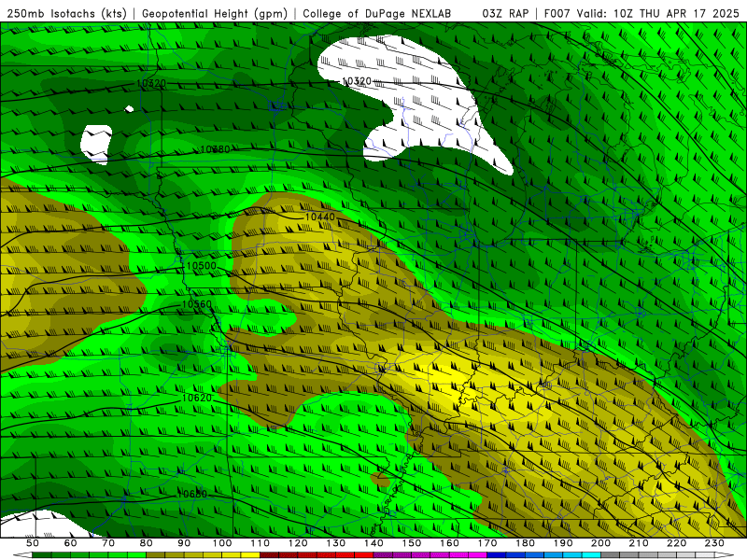Select the 10380 height contour label
The height and width of the screenshot is (560, 747).
pos(215,149)
